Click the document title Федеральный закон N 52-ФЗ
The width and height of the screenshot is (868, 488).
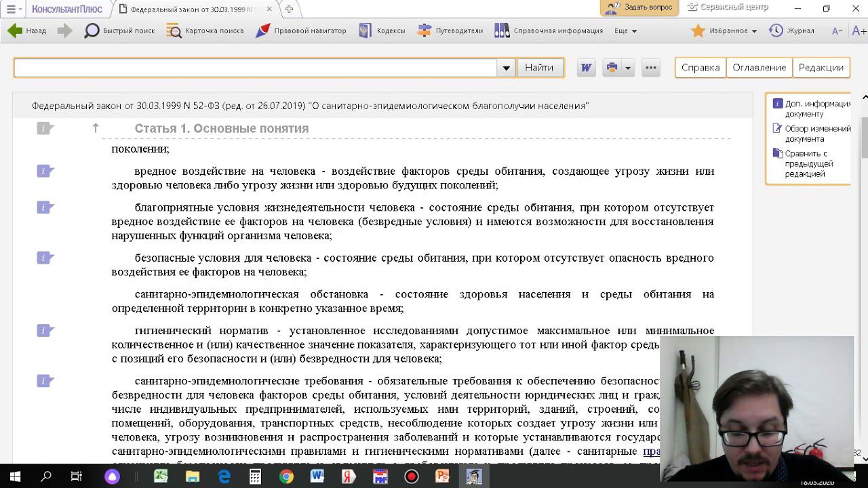310,106
